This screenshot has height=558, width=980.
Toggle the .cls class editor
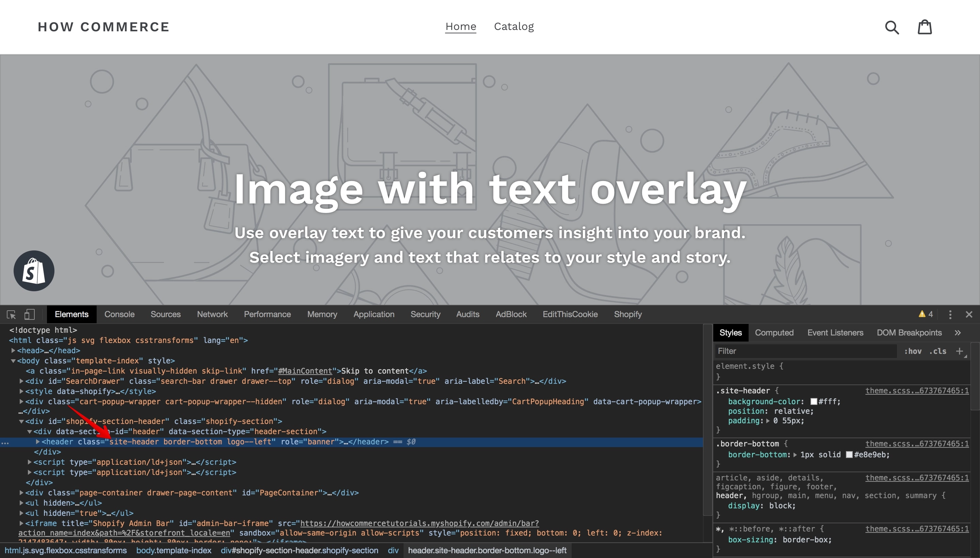pos(938,351)
